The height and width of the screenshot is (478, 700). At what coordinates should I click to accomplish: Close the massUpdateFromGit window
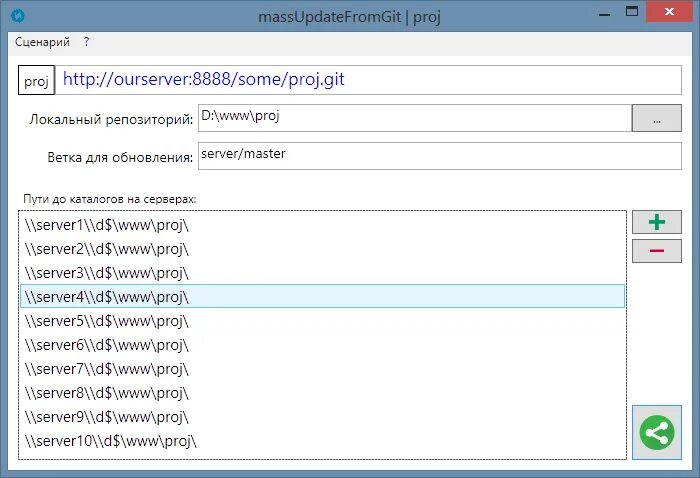[x=669, y=12]
